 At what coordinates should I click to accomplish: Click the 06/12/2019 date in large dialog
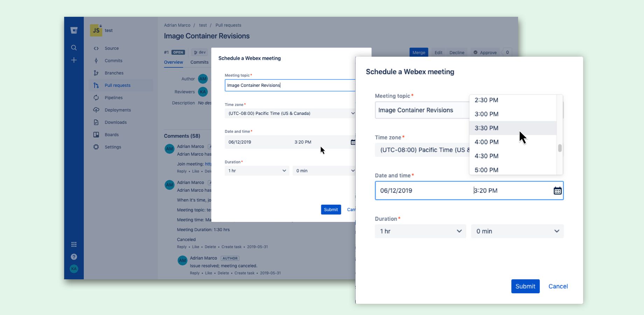(396, 191)
